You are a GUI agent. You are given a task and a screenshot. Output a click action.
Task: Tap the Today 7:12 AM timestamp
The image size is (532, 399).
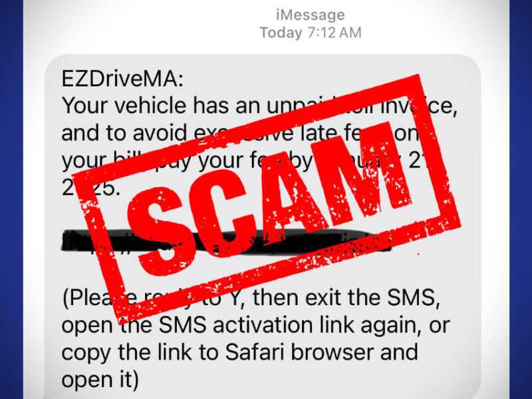pyautogui.click(x=310, y=33)
